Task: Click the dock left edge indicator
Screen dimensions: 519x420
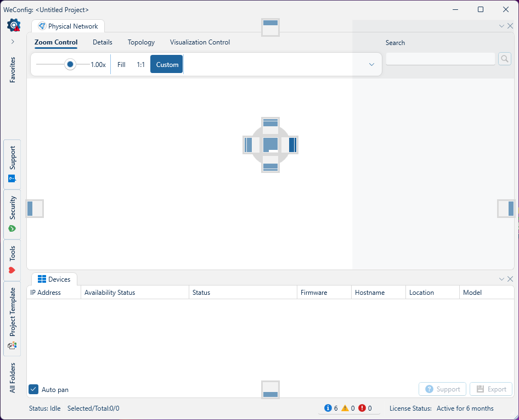Action: coord(35,209)
